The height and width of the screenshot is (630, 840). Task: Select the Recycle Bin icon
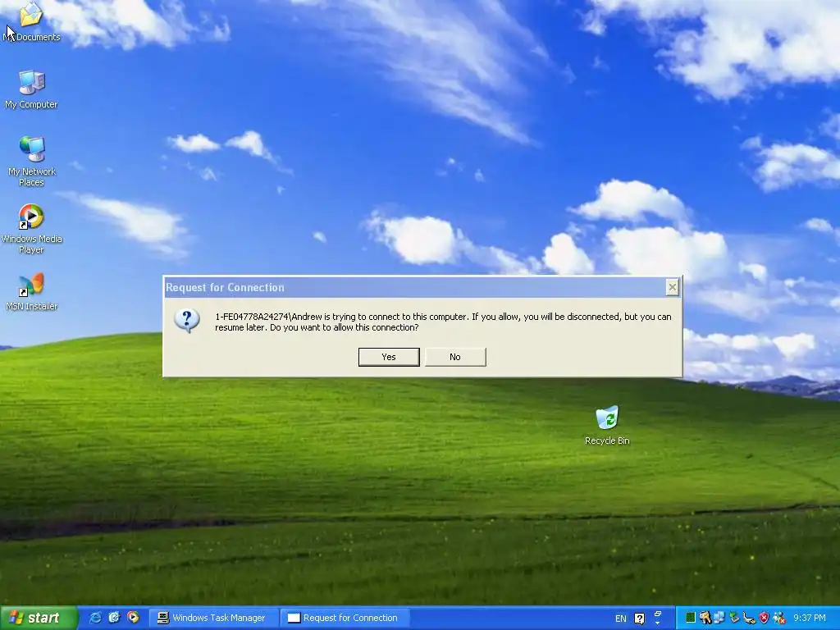pos(607,426)
